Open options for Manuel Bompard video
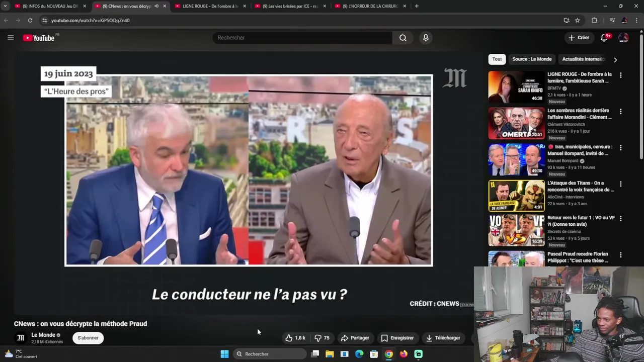Viewport: 644px width, 362px height. click(620, 148)
